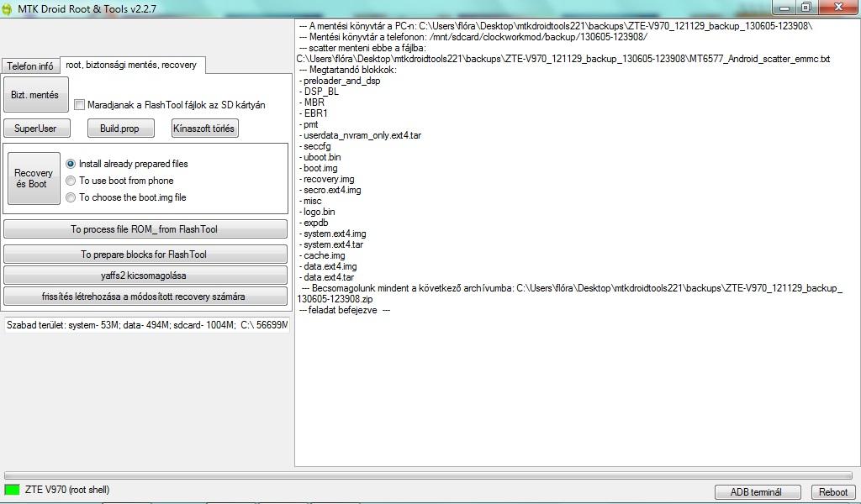Click userdata_nvram_only.ext4.tar log line
Viewport: 861px width, 504px height.
tap(360, 135)
